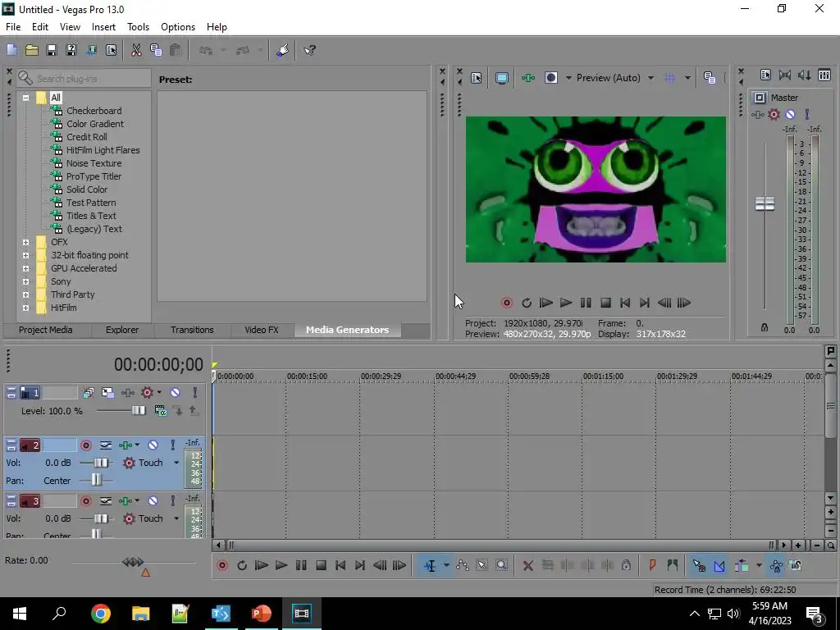Screen dimensions: 840x630
Task: Click the split screen view icon in preview
Action: click(x=551, y=78)
